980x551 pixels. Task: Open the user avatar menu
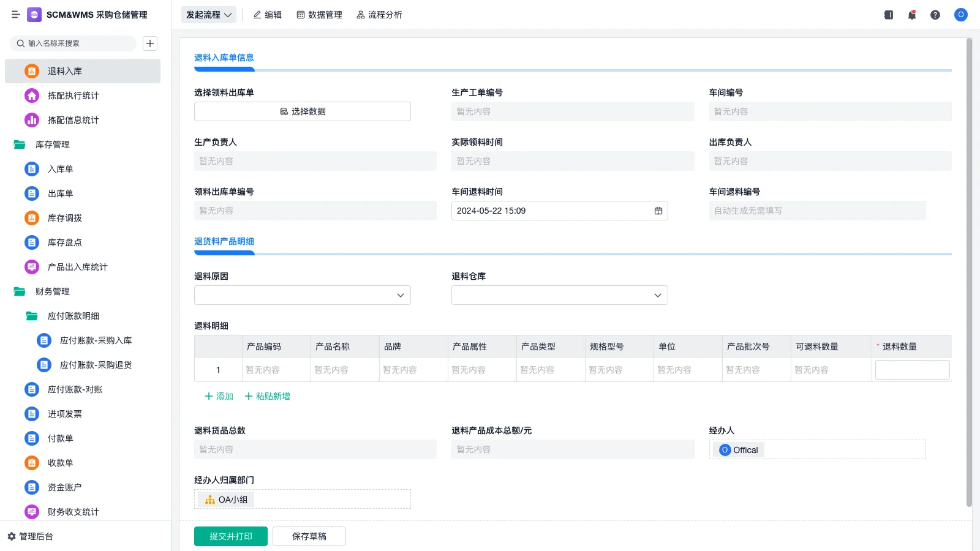pyautogui.click(x=961, y=15)
